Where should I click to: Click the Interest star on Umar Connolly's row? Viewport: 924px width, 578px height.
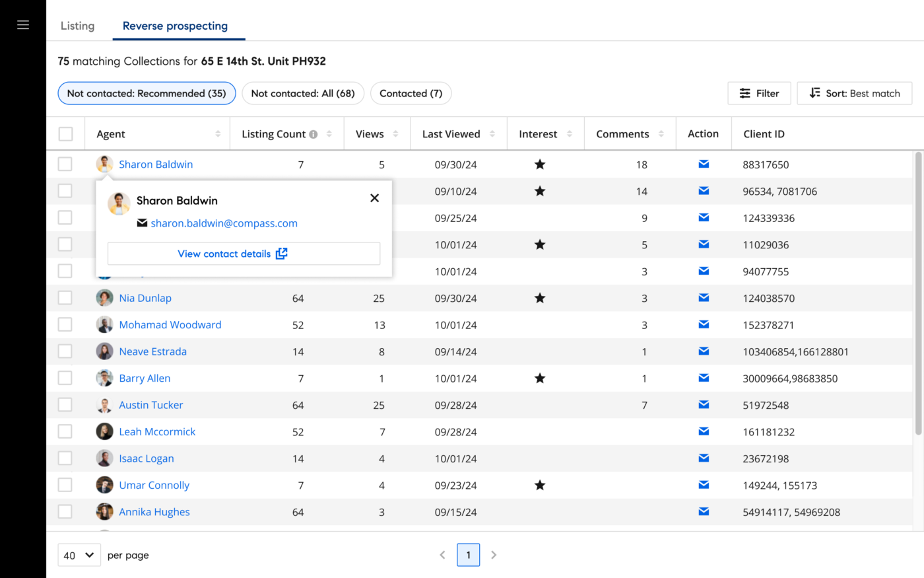(540, 484)
